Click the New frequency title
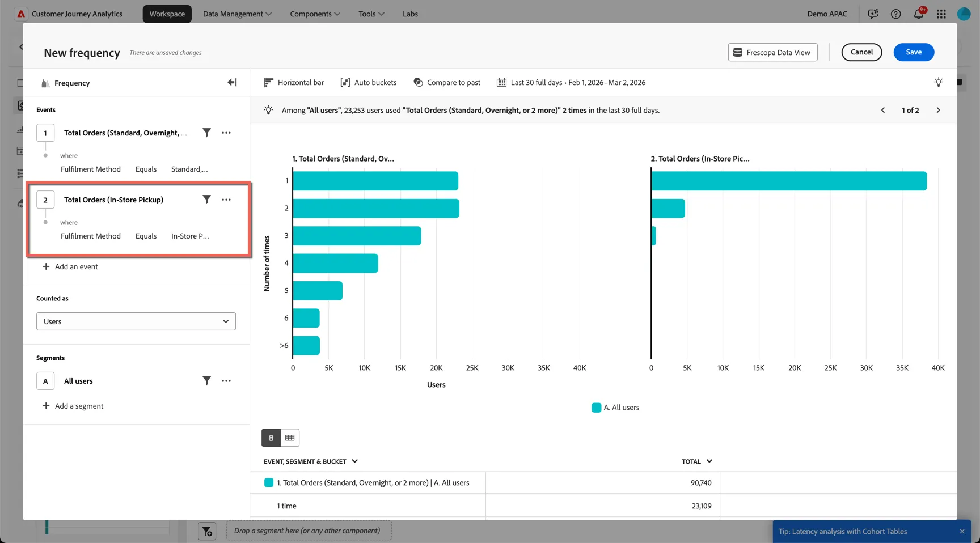The width and height of the screenshot is (980, 543). 82,53
